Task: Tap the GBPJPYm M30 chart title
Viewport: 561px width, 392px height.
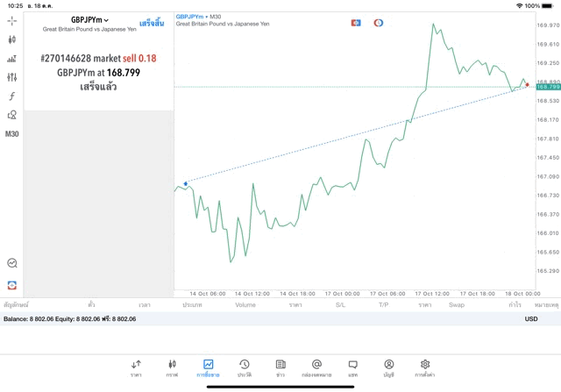Action: (x=199, y=17)
